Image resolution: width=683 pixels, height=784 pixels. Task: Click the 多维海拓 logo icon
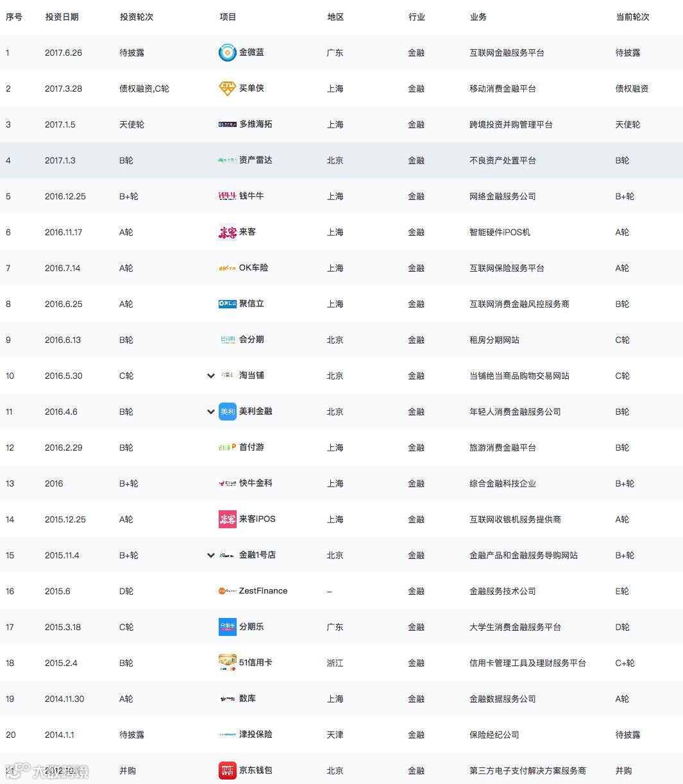pyautogui.click(x=228, y=124)
